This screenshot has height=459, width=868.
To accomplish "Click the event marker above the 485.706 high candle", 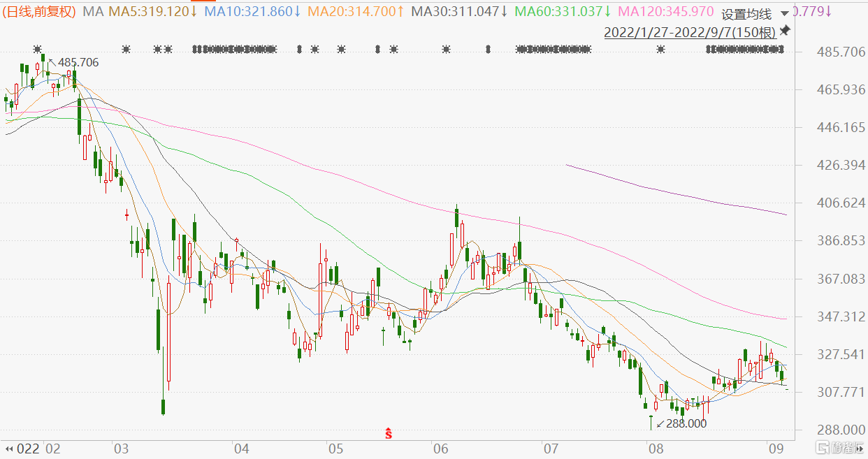I will pyautogui.click(x=37, y=49).
